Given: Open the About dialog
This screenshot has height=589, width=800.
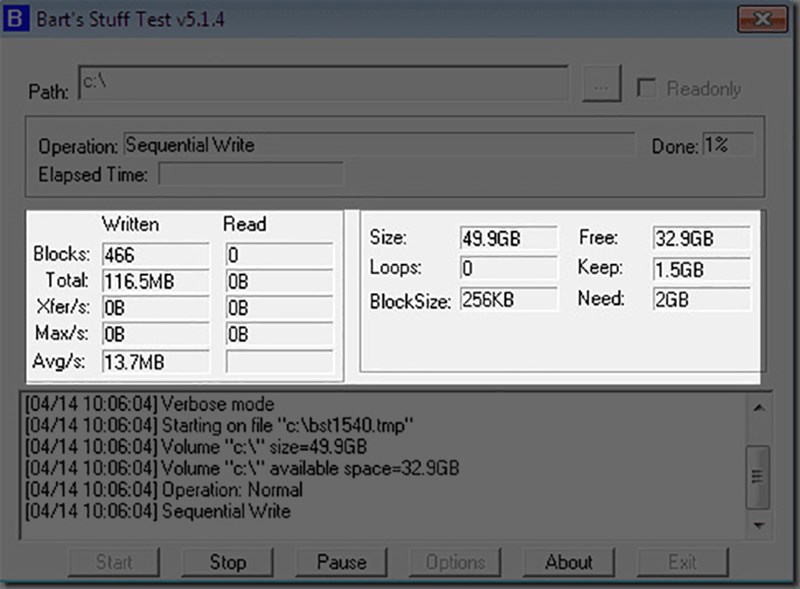Looking at the screenshot, I should coord(569,562).
